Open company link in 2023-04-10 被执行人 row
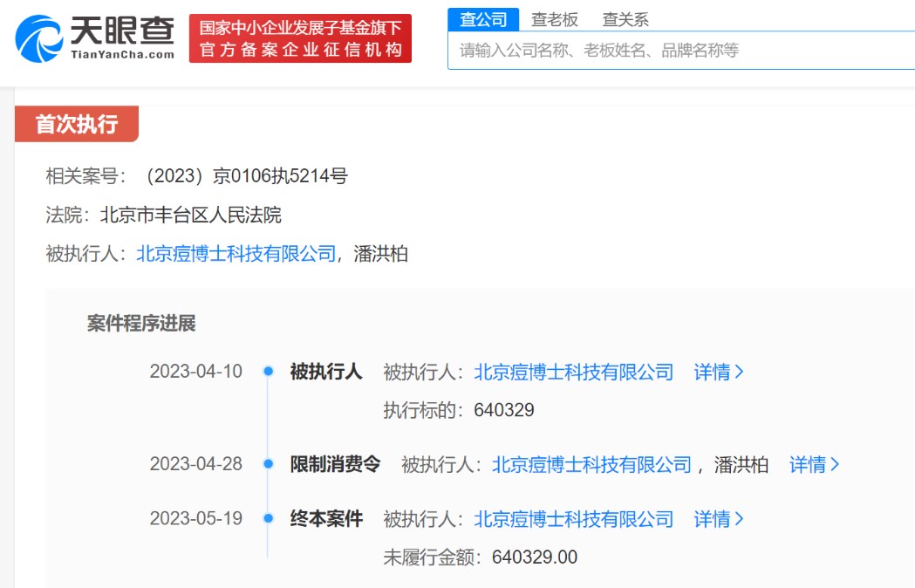This screenshot has width=915, height=588. coord(574,372)
